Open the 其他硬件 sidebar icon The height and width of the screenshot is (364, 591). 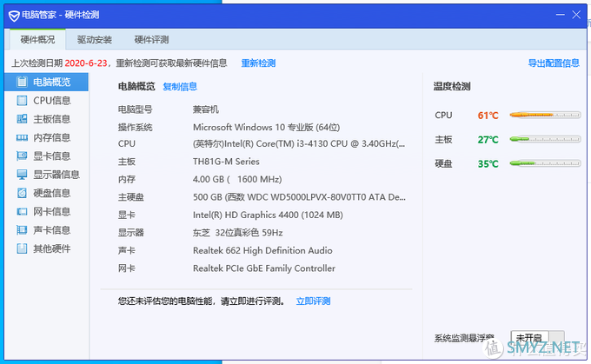[22, 248]
